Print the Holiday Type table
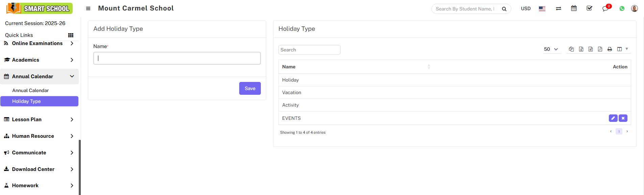Viewport: 644px width, 195px height. tap(610, 49)
